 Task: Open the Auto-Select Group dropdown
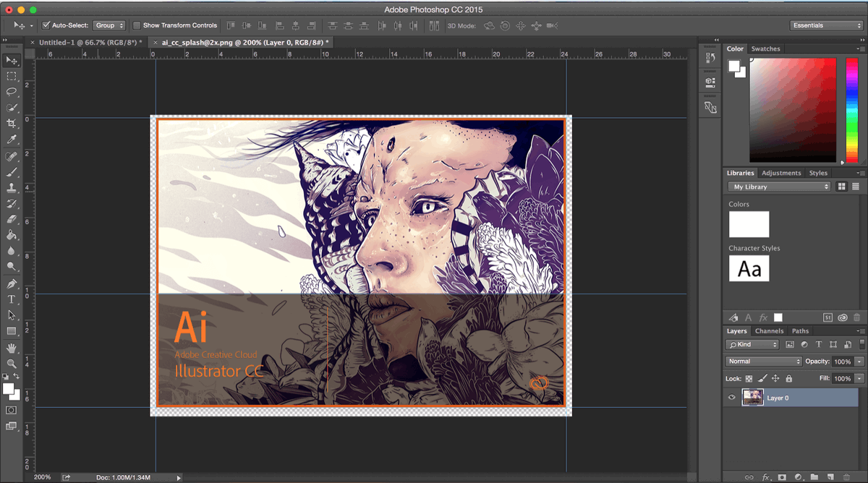point(109,25)
